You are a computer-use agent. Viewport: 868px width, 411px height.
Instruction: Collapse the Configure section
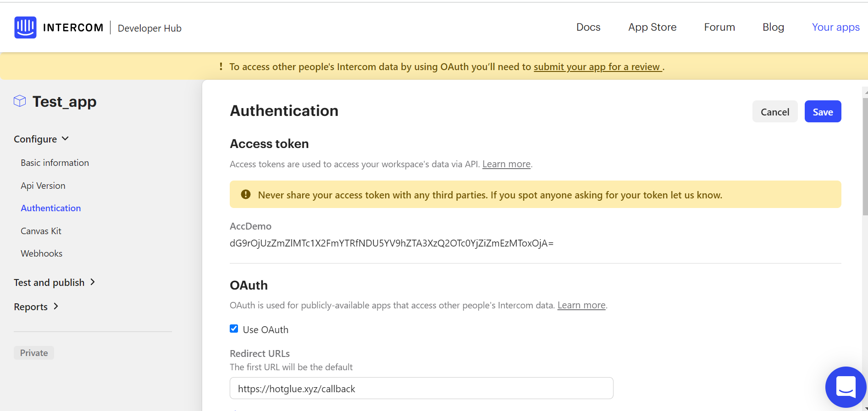tap(41, 139)
